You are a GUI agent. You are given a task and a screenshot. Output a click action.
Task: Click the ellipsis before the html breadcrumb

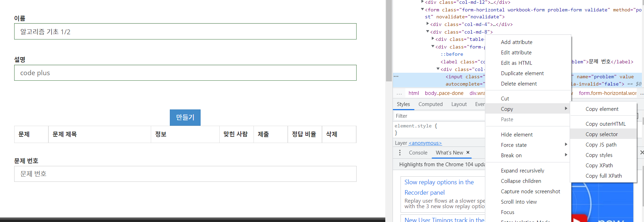(x=399, y=93)
